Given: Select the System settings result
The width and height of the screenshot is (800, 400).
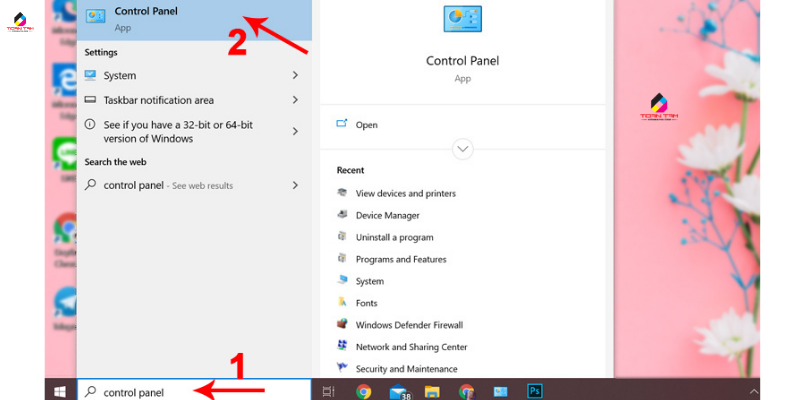Looking at the screenshot, I should 194,76.
